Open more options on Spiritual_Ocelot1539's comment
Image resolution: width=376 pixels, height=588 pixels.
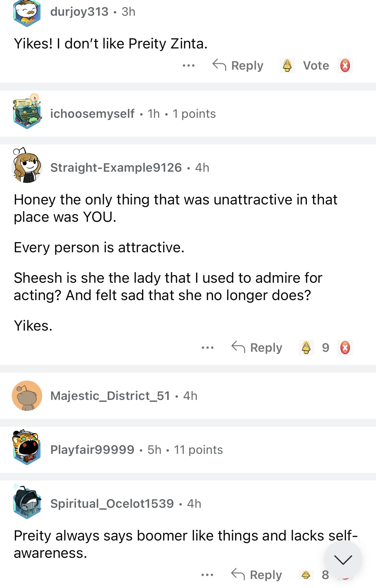(207, 575)
